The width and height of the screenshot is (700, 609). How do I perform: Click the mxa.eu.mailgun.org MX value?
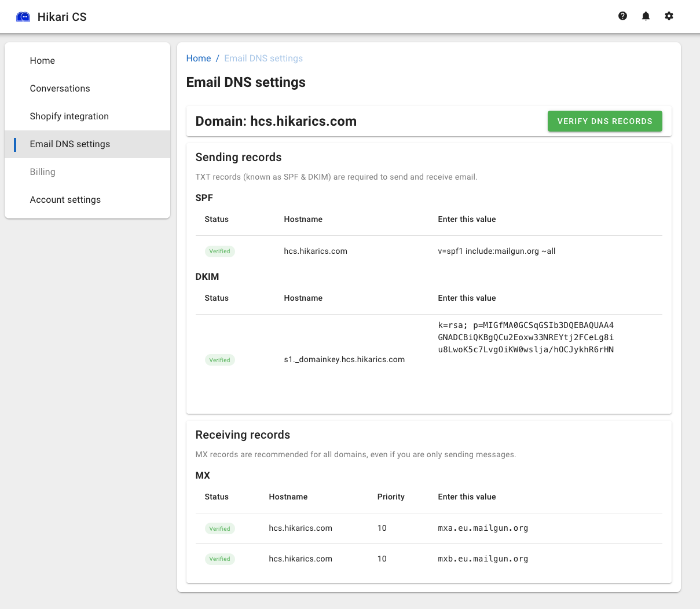(482, 528)
